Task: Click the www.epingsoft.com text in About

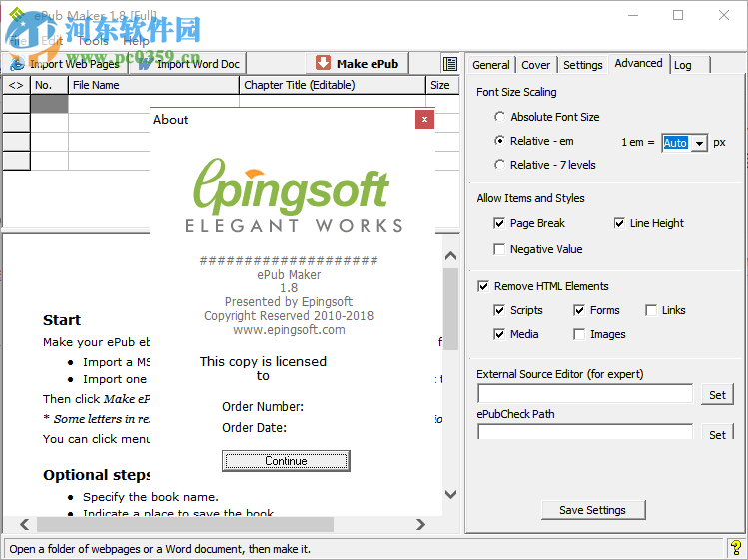Action: click(289, 330)
